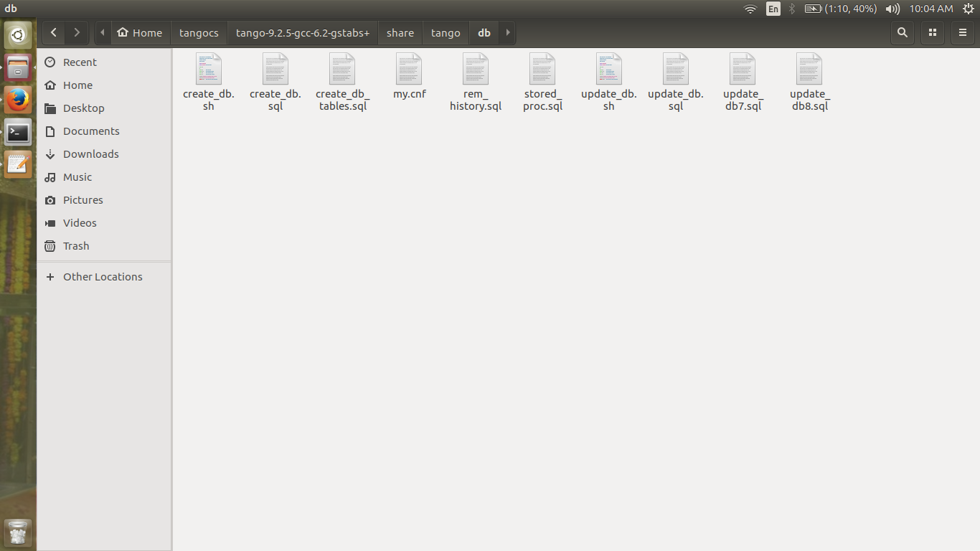This screenshot has height=551, width=980.
Task: Open Music in the sidebar
Action: point(104,177)
